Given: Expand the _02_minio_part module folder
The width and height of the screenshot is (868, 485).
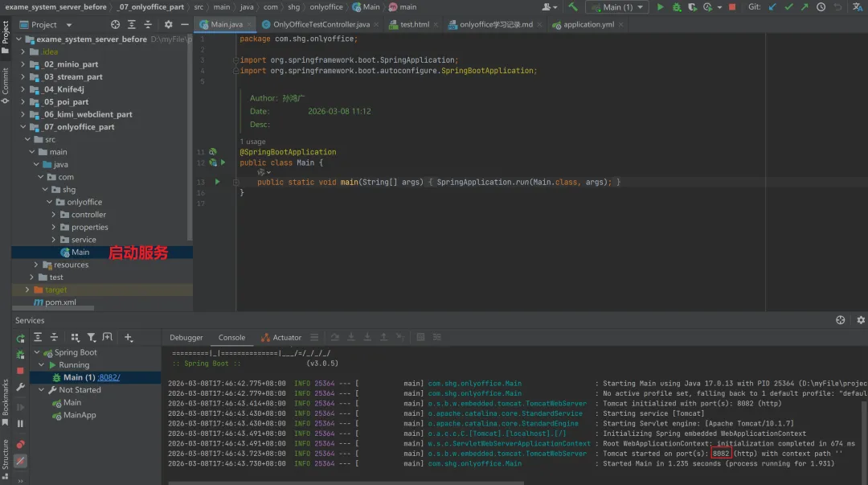Looking at the screenshot, I should [x=23, y=64].
